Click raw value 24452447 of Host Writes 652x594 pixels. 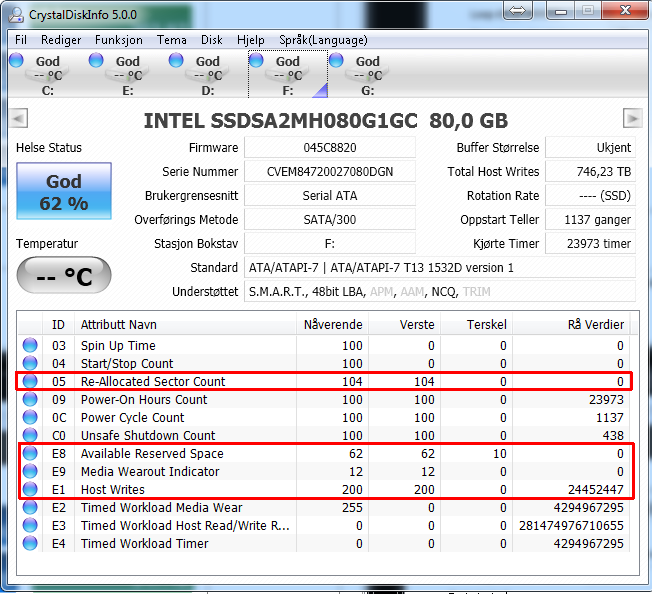[596, 489]
